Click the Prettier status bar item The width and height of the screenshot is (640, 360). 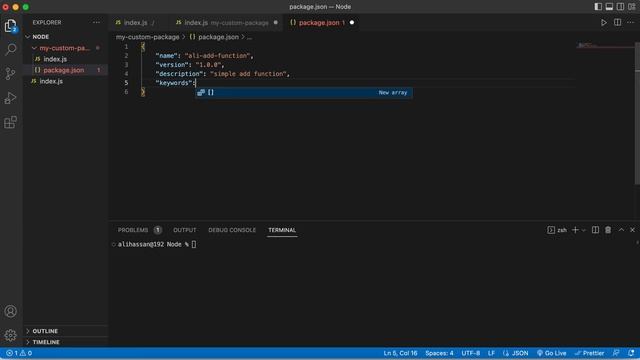coord(589,353)
